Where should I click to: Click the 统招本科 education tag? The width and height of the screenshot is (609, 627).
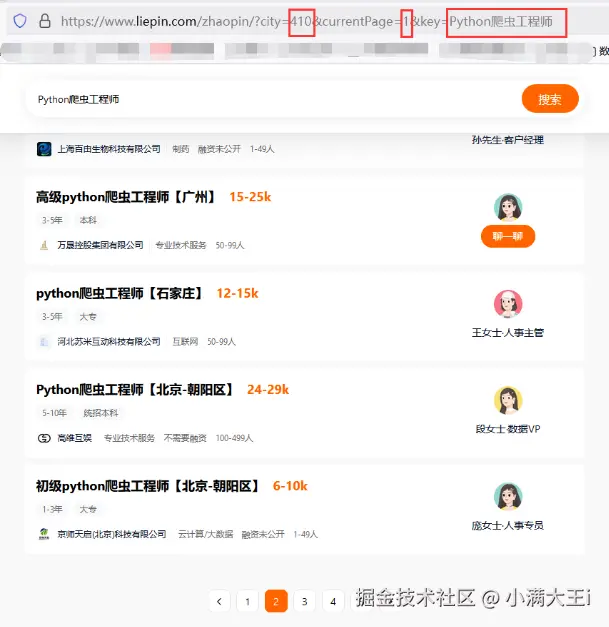[x=100, y=413]
